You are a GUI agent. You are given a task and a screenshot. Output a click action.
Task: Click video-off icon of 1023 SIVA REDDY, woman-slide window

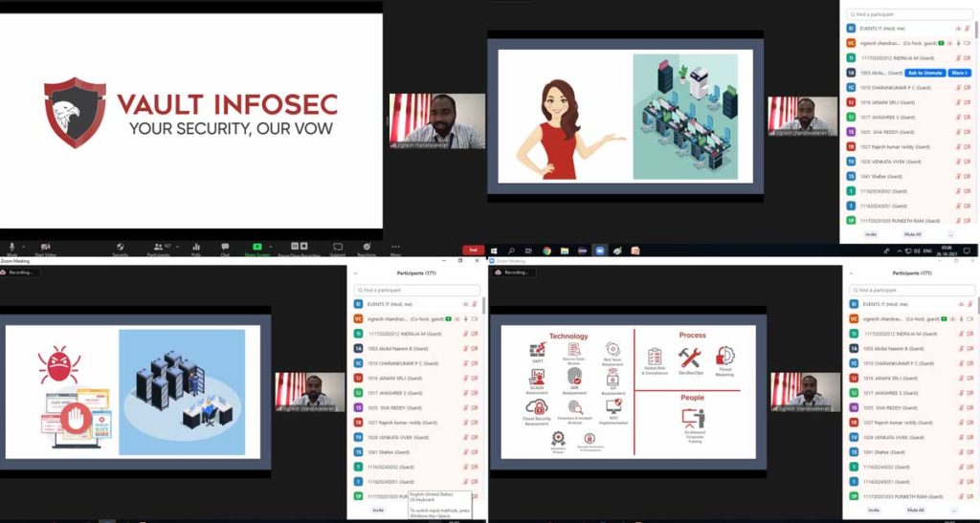967,132
